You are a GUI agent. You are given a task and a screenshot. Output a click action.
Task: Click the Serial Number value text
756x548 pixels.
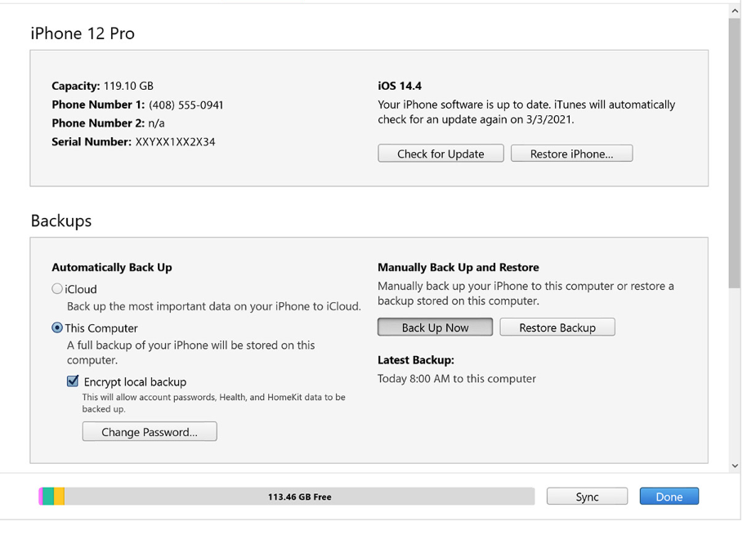pyautogui.click(x=175, y=142)
